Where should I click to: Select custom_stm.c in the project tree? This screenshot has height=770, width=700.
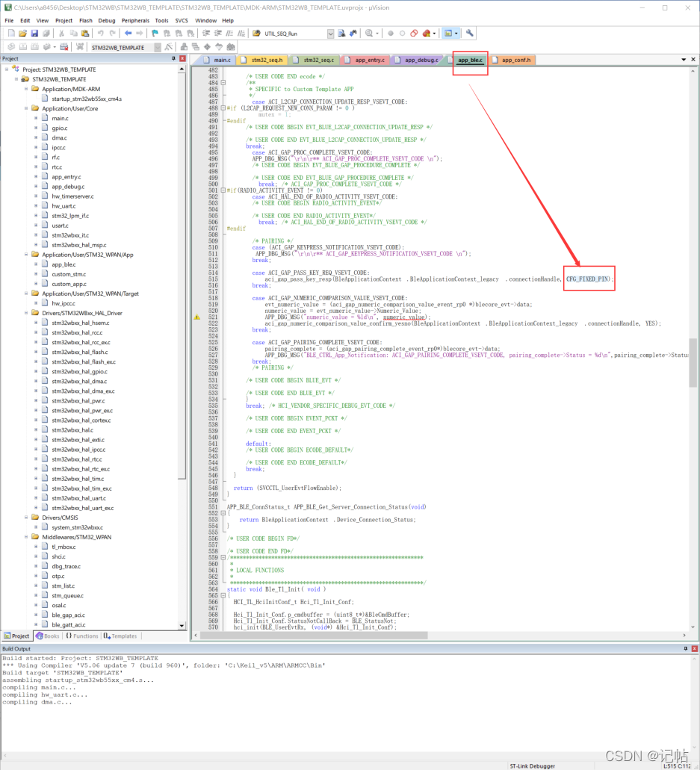tap(69, 274)
